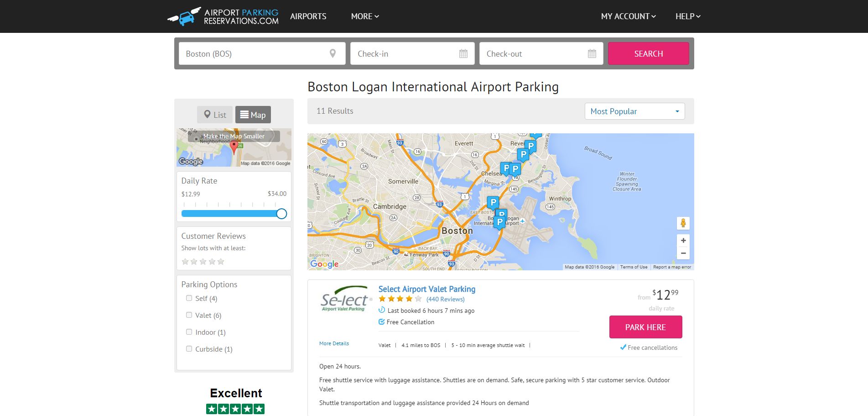Enable the Self parking option checkbox
This screenshot has width=868, height=416.
(x=189, y=298)
